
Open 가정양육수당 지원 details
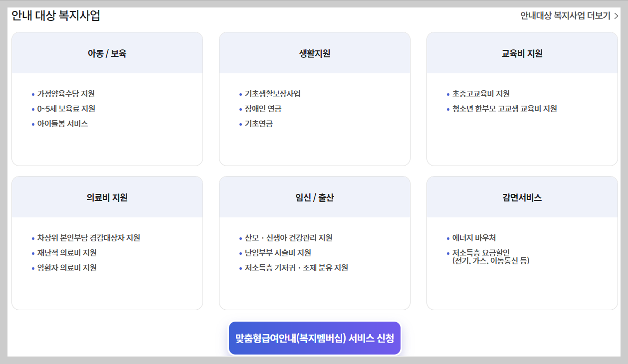[x=66, y=93]
